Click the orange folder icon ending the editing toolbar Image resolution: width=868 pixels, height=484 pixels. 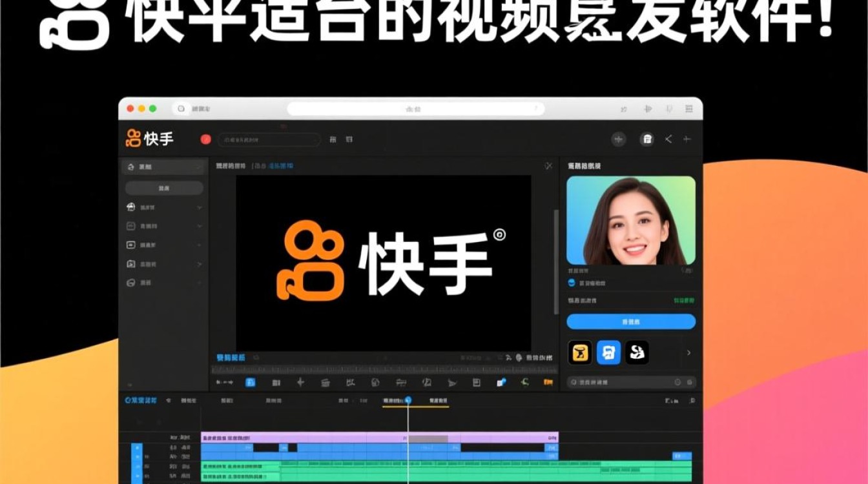click(x=548, y=383)
